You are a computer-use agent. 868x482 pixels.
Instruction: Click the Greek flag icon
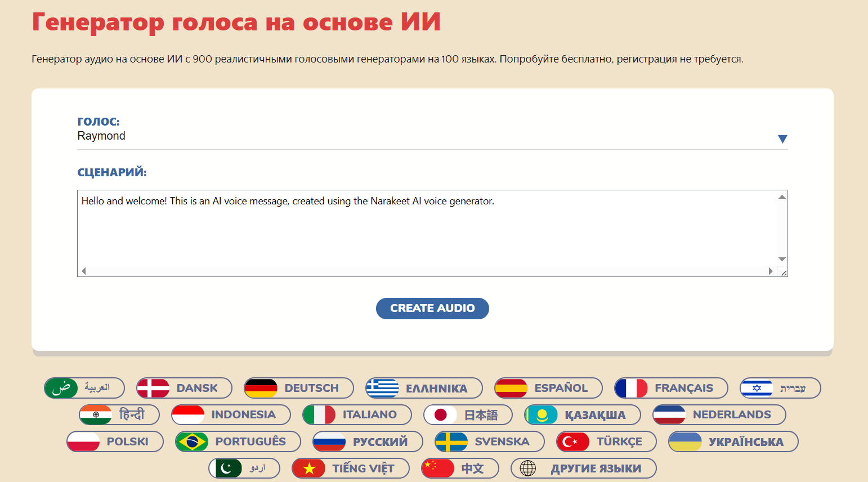point(382,388)
